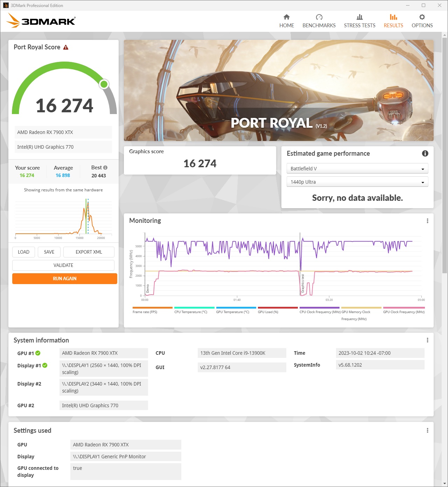Click the Estimated game performance info icon
This screenshot has height=487, width=448.
(x=425, y=153)
